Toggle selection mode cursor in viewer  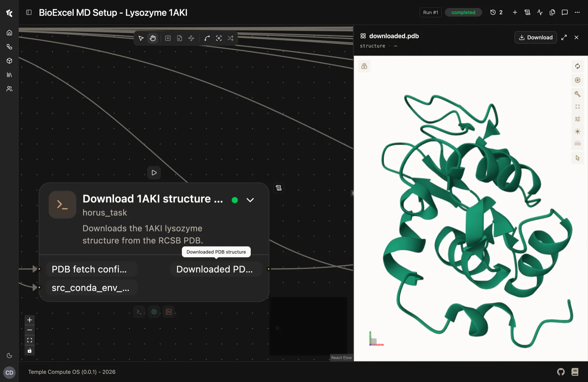coord(578,158)
